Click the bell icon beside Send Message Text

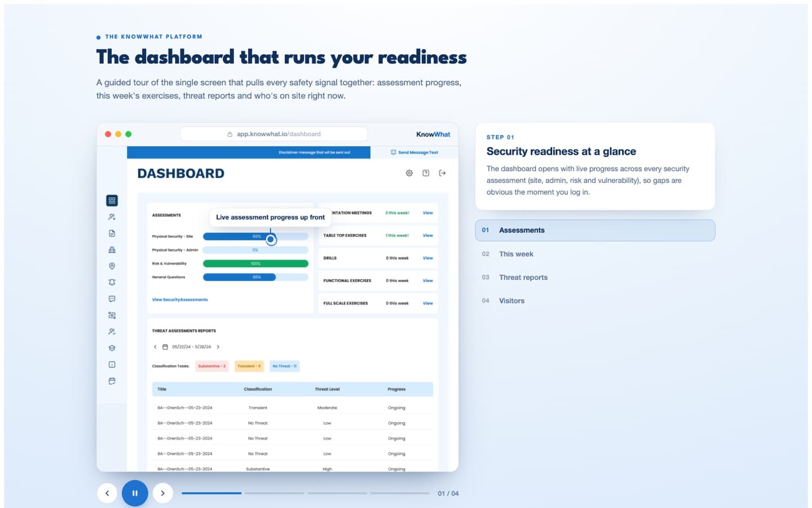coord(393,152)
